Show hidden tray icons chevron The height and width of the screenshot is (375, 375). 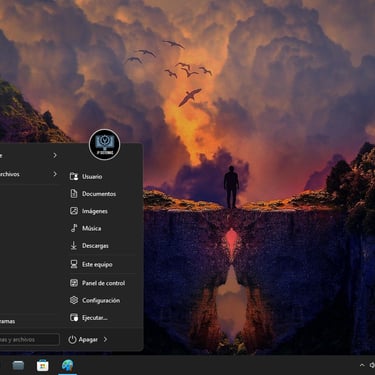tap(362, 365)
